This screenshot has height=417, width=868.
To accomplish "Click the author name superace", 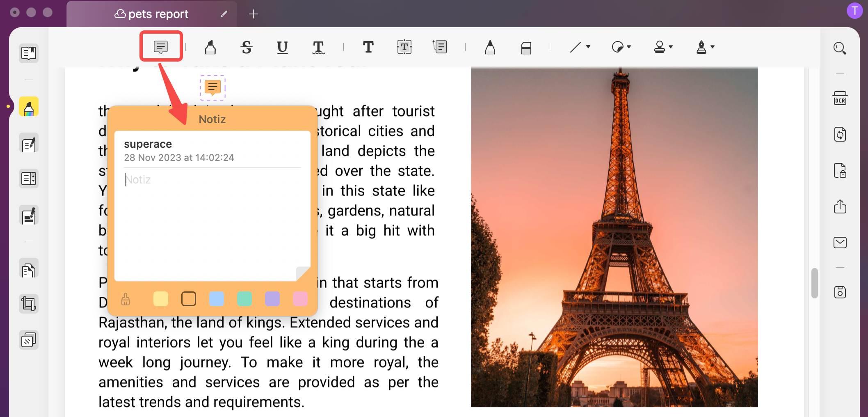I will pyautogui.click(x=148, y=144).
